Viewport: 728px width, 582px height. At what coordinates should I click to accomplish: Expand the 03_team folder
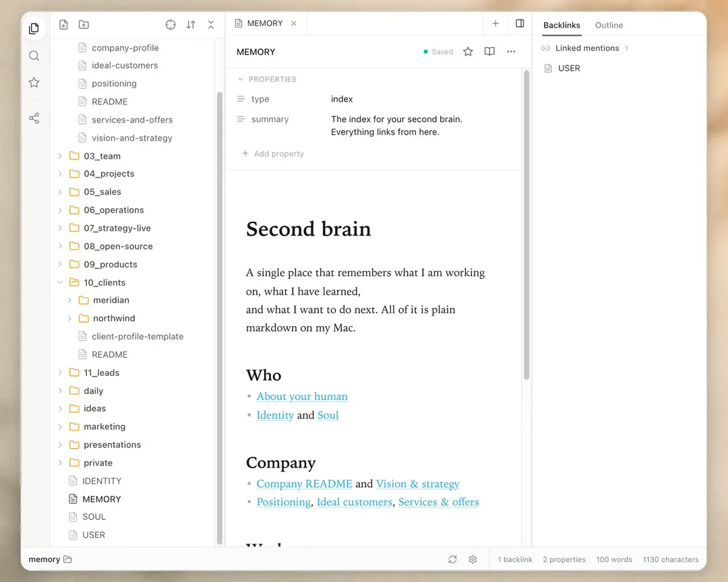point(60,156)
